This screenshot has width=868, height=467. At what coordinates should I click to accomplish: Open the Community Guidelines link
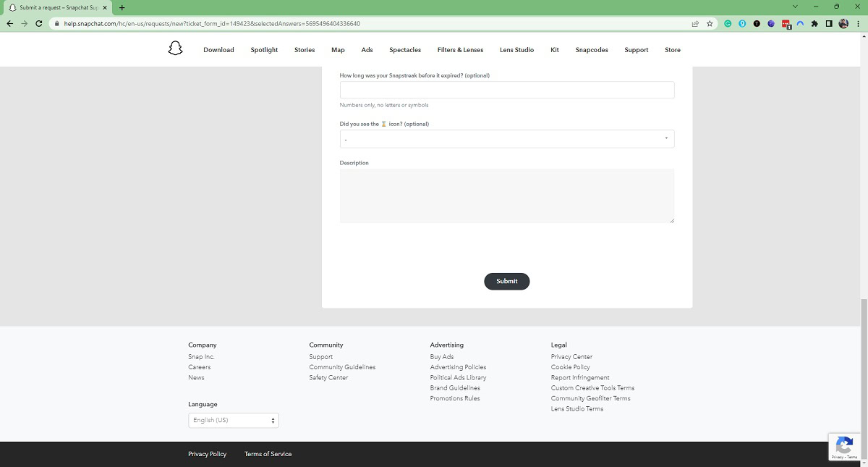[342, 367]
